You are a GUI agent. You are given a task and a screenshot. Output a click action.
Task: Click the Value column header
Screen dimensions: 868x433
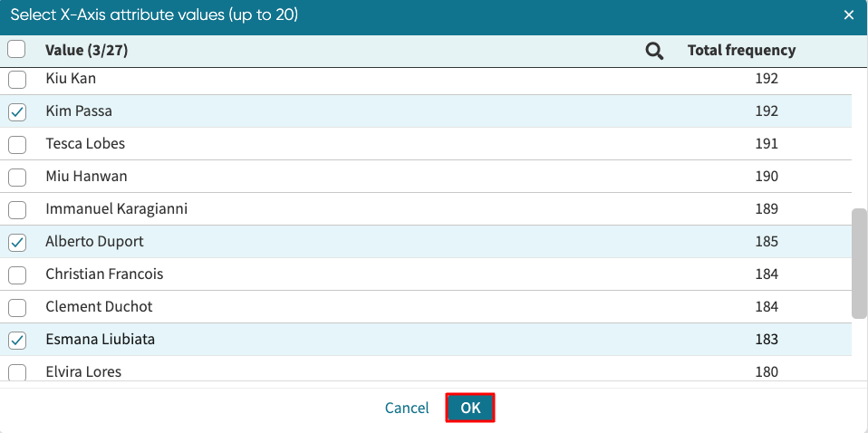(x=86, y=51)
